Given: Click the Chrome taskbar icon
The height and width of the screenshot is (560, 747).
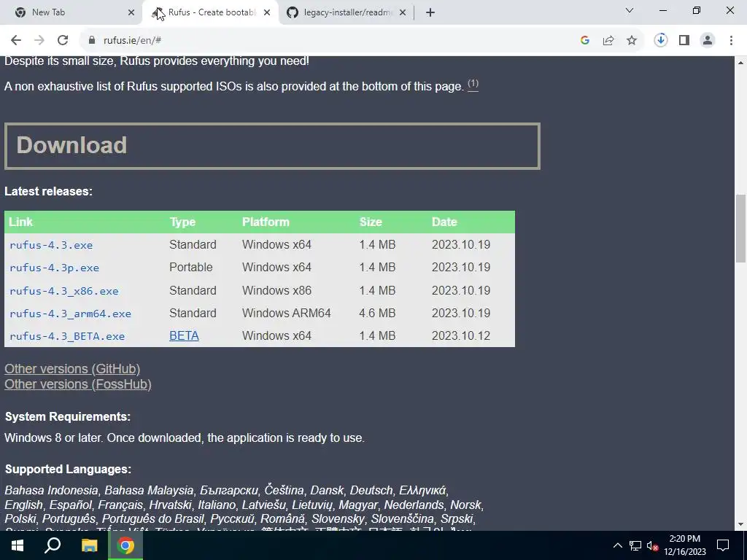Looking at the screenshot, I should click(125, 545).
